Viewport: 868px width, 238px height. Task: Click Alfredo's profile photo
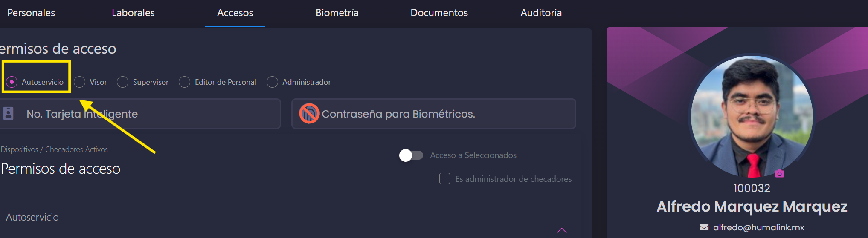752,116
